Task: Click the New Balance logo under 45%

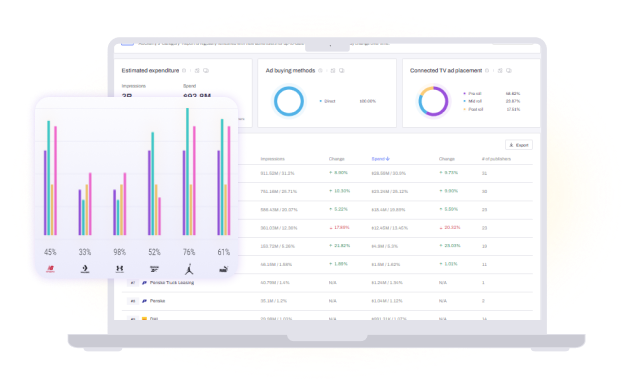Action: pos(50,269)
